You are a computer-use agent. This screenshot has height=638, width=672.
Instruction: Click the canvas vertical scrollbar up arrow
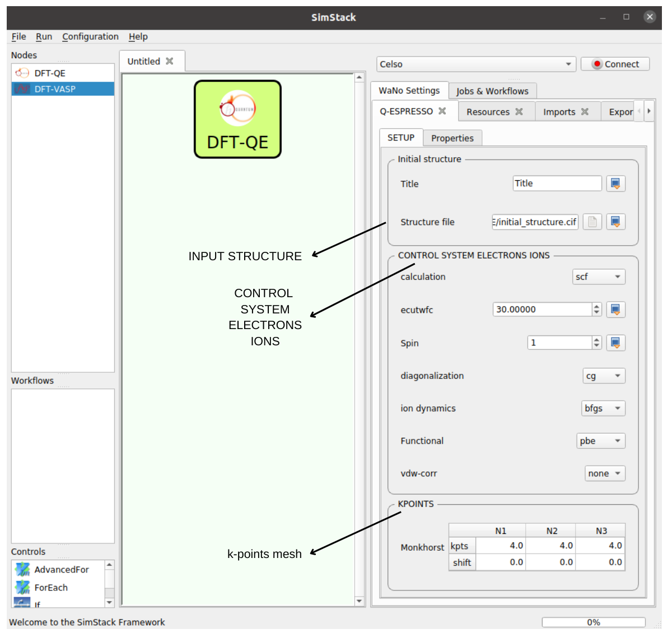360,77
